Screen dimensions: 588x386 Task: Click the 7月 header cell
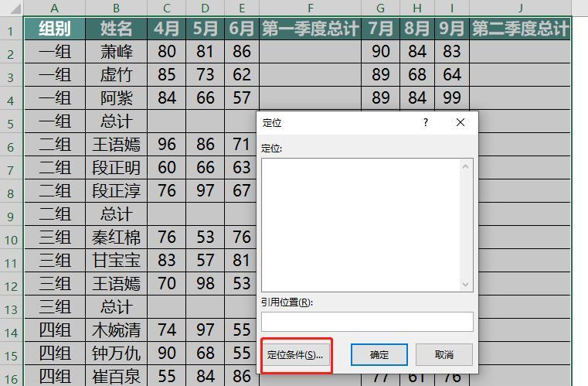[380, 29]
